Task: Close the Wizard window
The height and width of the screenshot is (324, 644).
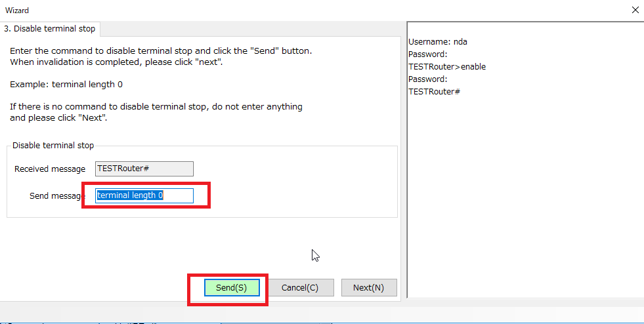Action: click(635, 10)
